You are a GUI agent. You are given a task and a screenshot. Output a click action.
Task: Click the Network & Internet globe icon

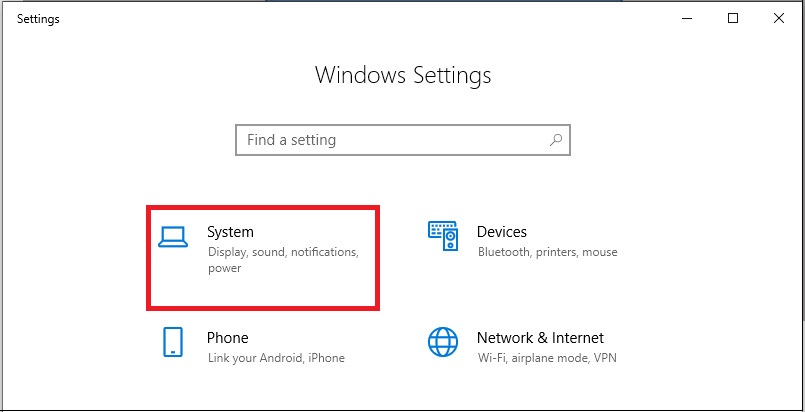(443, 342)
